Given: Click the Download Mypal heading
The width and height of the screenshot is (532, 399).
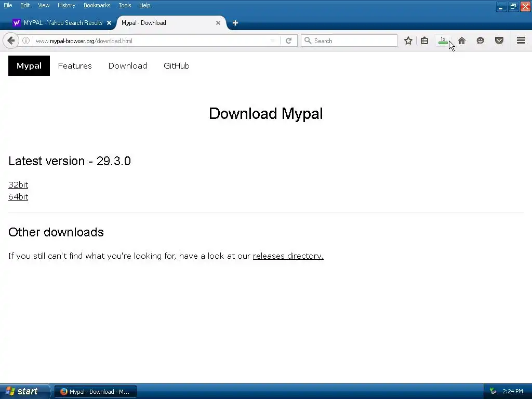Looking at the screenshot, I should tap(265, 113).
